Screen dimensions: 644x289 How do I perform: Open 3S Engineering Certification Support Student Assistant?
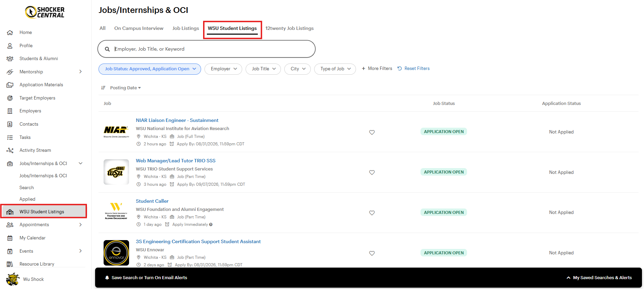click(x=198, y=242)
